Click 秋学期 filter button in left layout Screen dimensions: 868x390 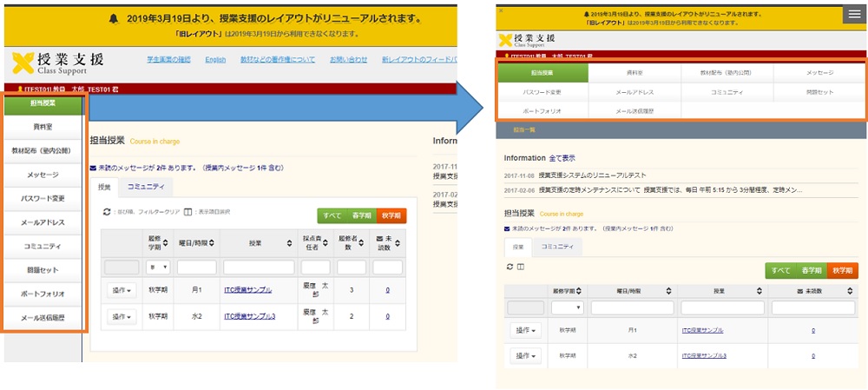point(391,215)
